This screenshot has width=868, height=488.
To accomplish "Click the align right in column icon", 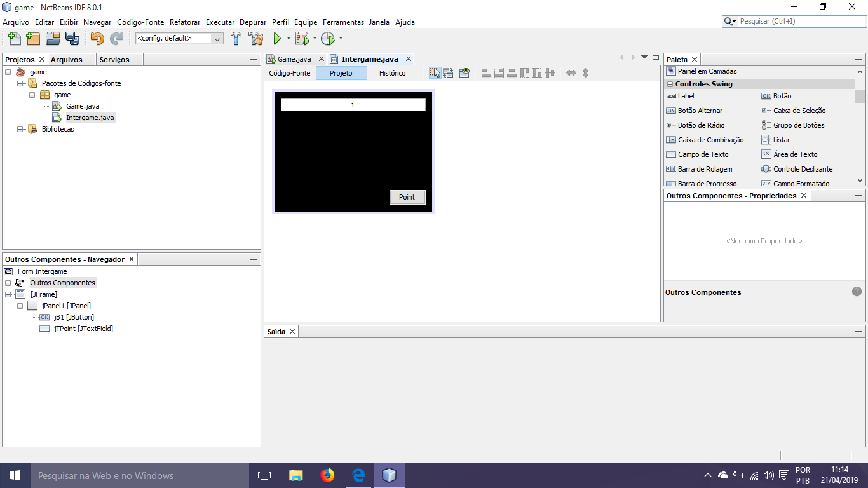I will point(499,73).
